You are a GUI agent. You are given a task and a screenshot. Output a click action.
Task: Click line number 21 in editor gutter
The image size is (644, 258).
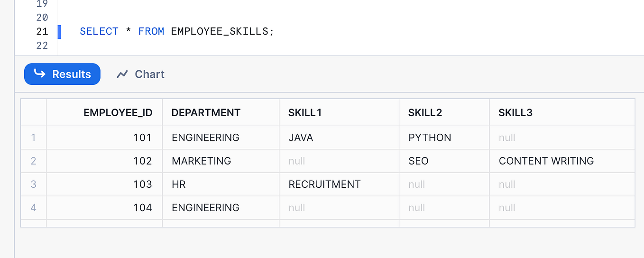42,31
